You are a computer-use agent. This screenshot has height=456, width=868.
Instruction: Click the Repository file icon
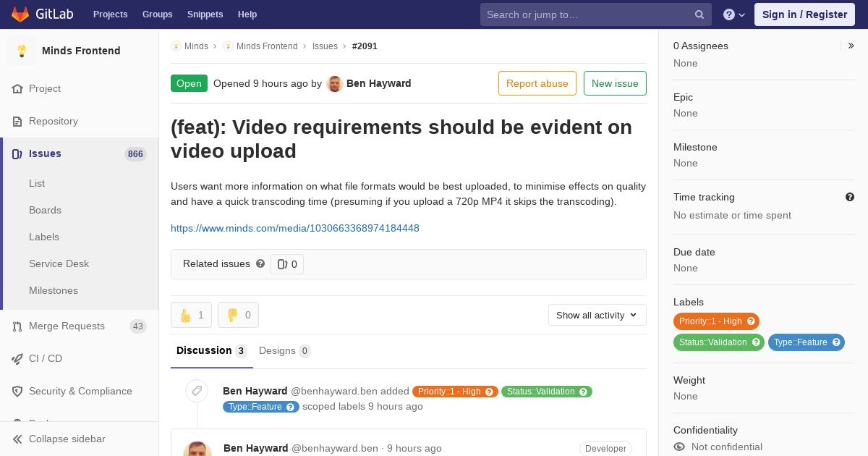pos(17,121)
